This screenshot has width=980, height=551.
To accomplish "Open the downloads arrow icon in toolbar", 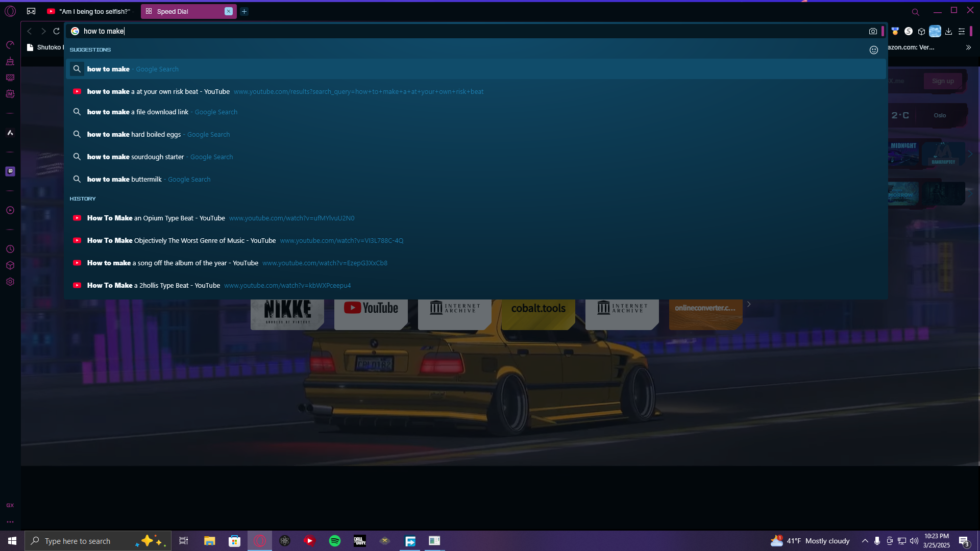I will coord(948,31).
